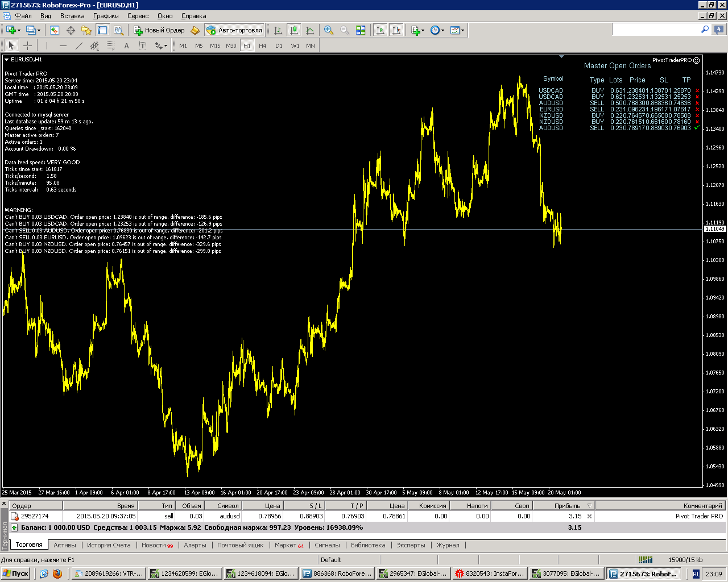This screenshot has width=728, height=582.
Task: Zoom out of the chart
Action: point(345,30)
